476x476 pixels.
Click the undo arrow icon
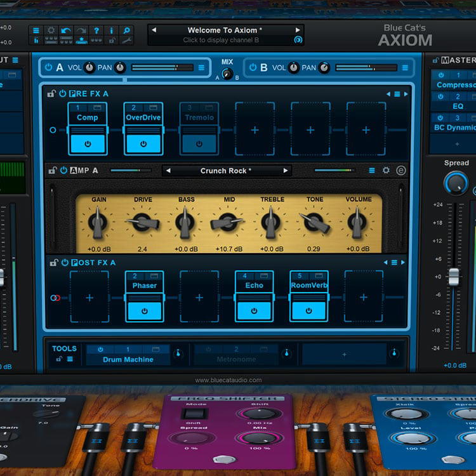point(66,30)
